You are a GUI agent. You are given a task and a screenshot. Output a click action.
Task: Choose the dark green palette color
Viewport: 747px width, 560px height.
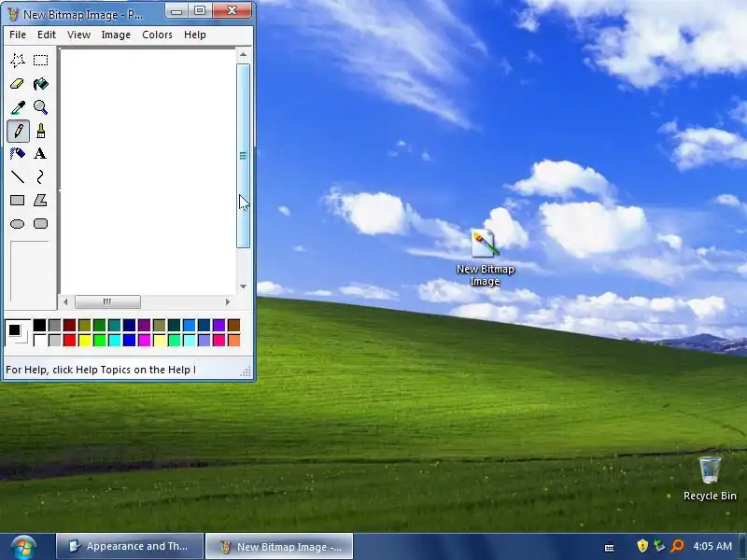99,325
